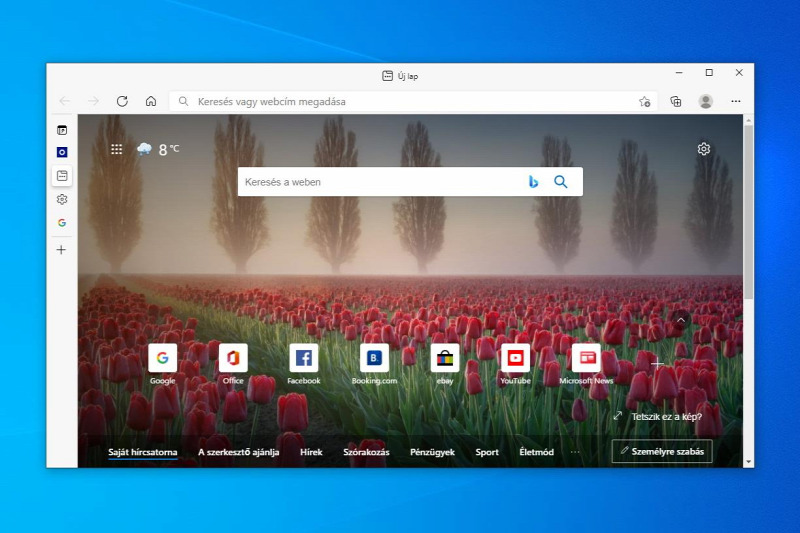Open the Google quick link tile

163,364
